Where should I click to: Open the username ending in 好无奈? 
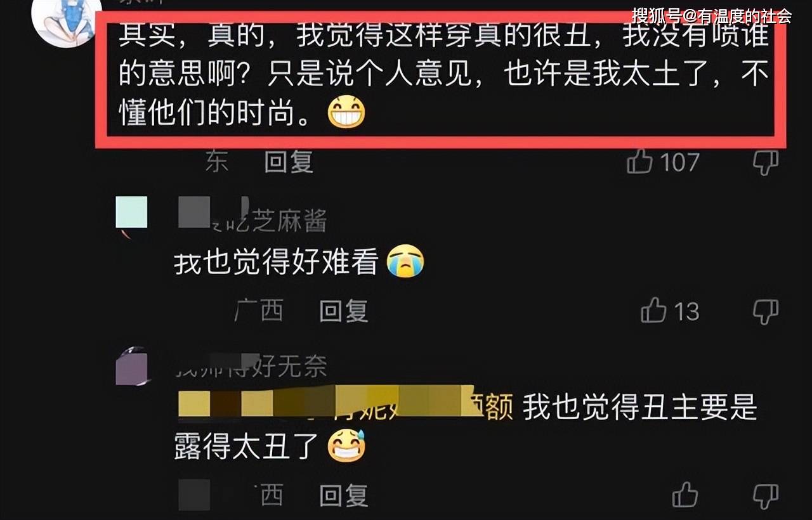251,365
